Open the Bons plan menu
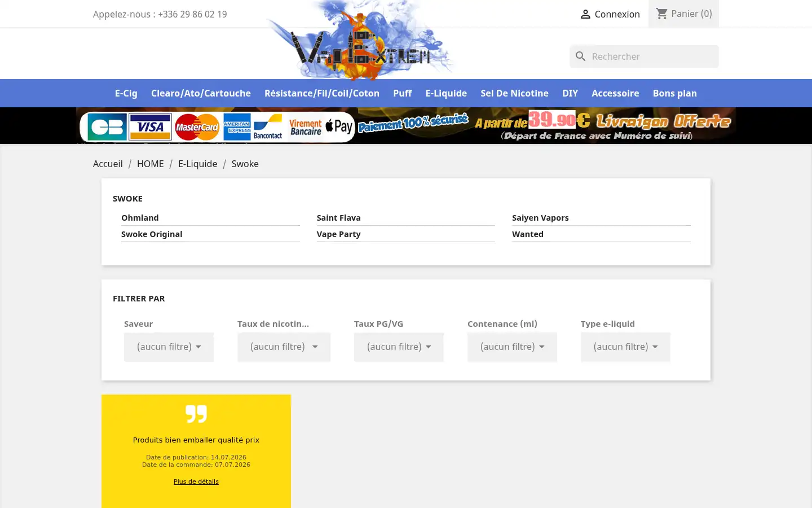Screen dimensions: 812x508 pyautogui.click(x=675, y=93)
